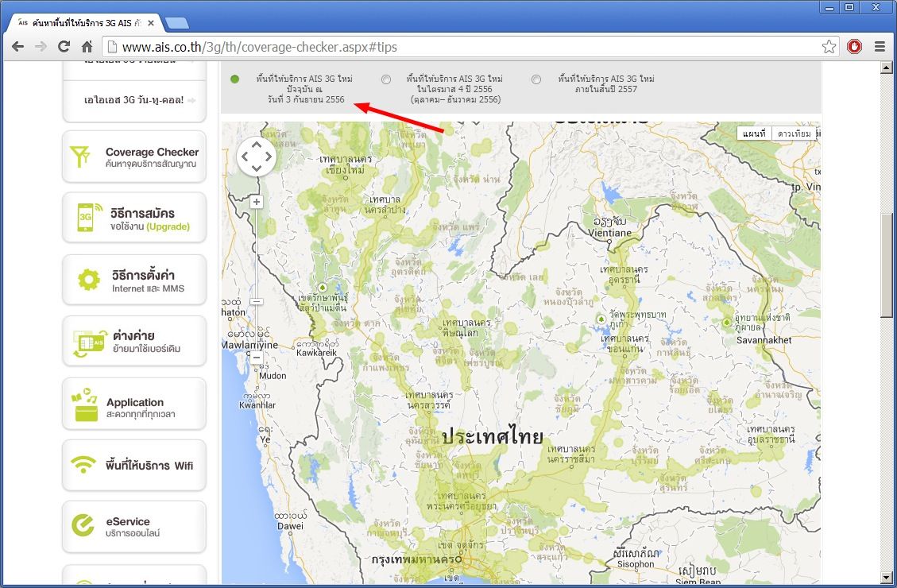Click Kawkareik label on the map
Viewport: 897px width, 588px height.
tap(316, 352)
